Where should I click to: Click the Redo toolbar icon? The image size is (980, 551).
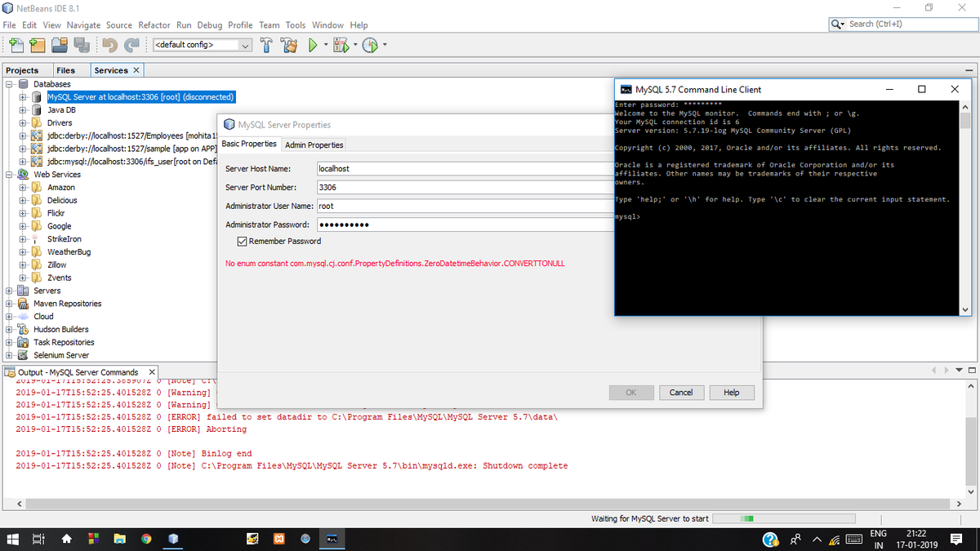point(131,44)
